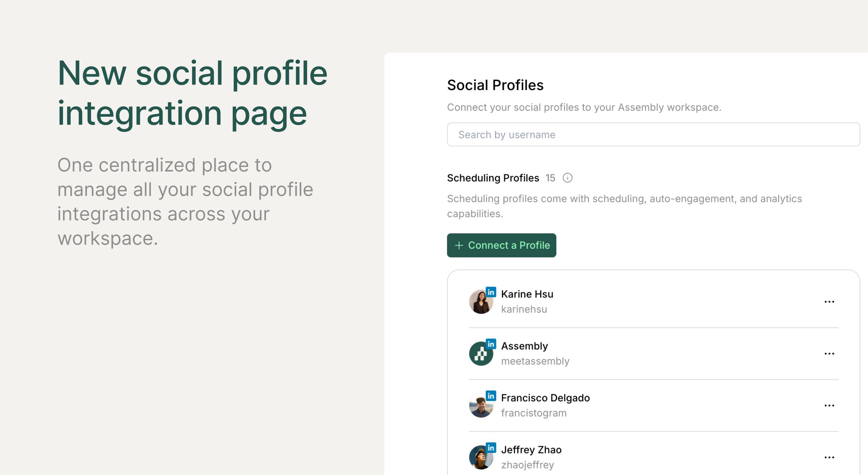Click the LinkedIn badge on Francisco Delgado
The width and height of the screenshot is (868, 475).
pos(491,396)
